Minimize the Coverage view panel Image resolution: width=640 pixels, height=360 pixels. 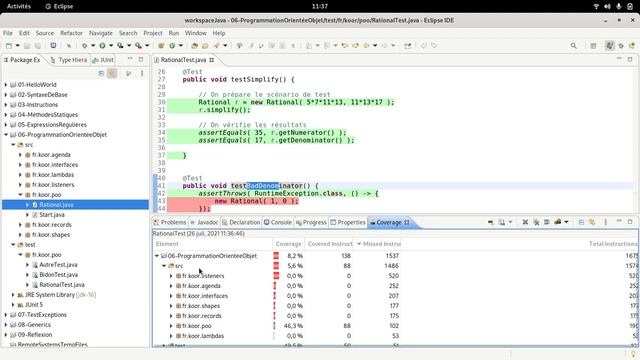click(619, 221)
